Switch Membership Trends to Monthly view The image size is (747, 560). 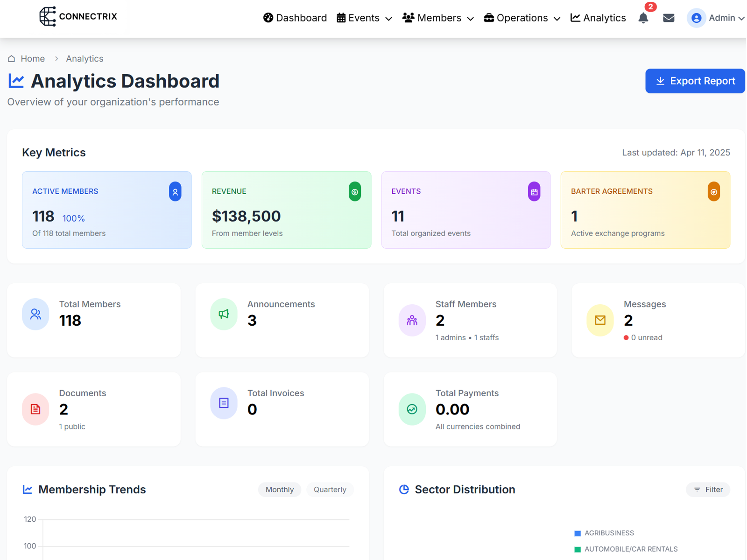point(280,490)
